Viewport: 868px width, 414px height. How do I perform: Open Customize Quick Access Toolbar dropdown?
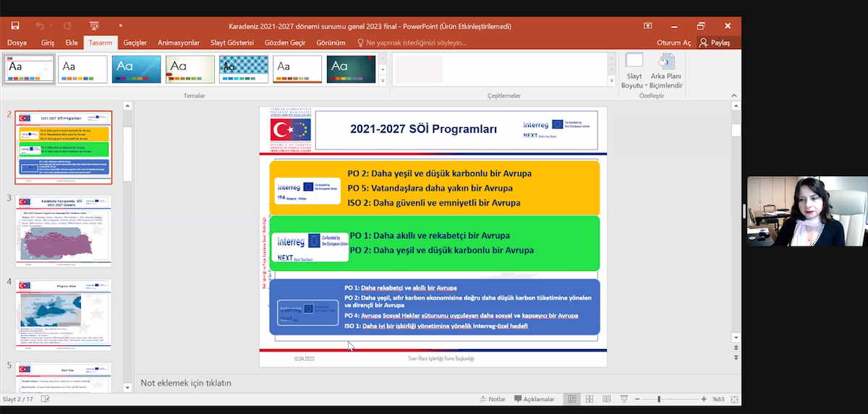121,26
